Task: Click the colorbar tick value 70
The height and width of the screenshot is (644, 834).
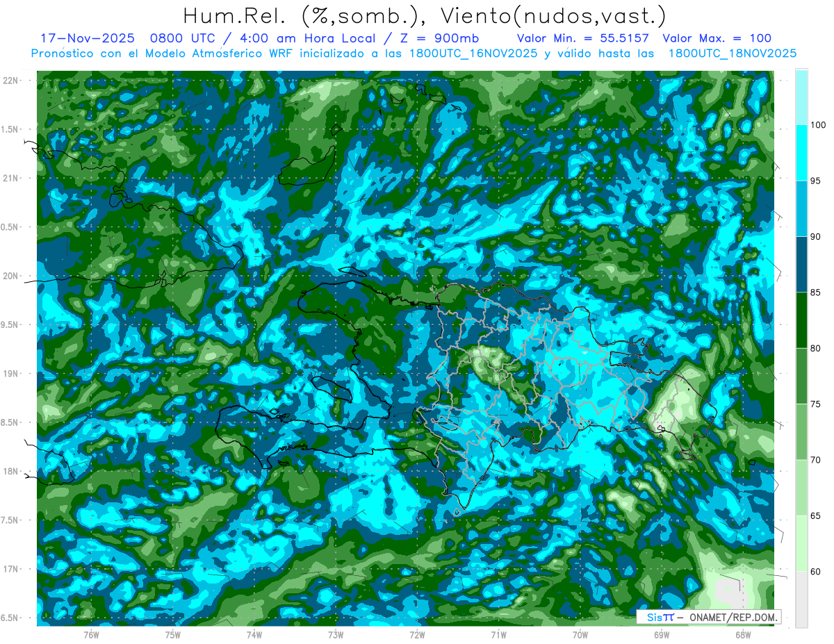Action: click(816, 460)
